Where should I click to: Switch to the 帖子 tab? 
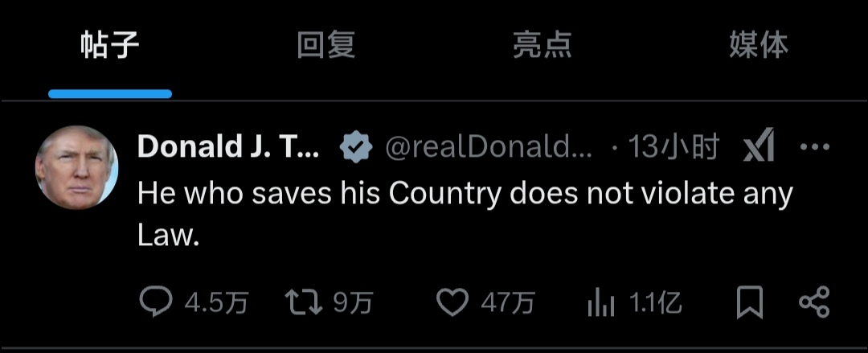tap(110, 46)
